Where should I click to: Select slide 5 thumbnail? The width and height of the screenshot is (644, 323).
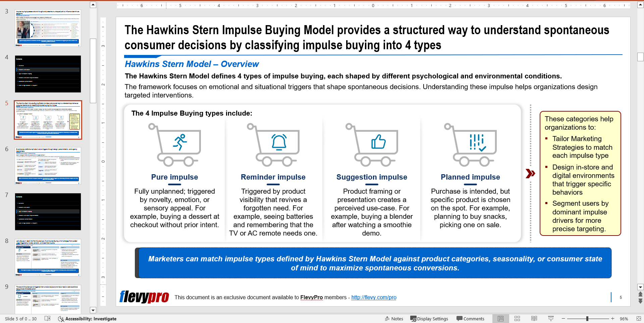click(48, 120)
